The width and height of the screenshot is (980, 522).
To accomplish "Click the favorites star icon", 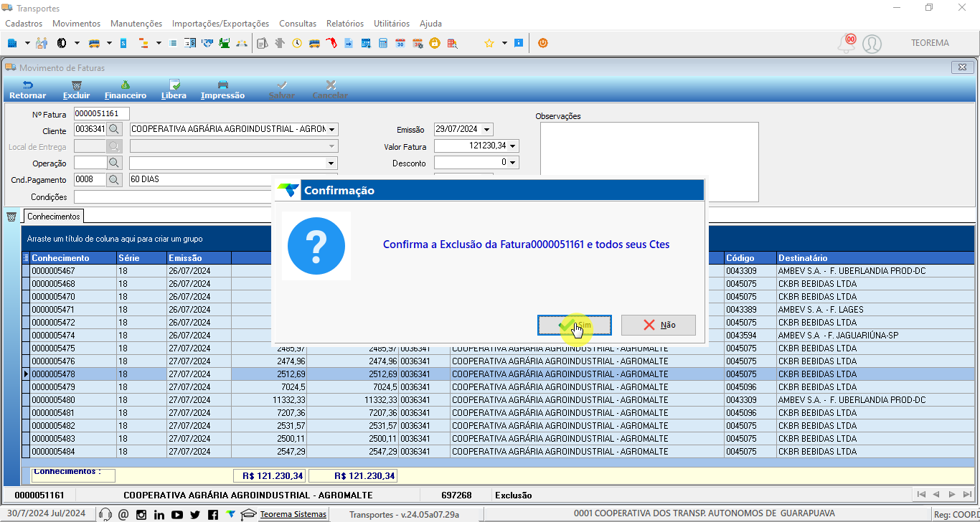I will coord(489,43).
